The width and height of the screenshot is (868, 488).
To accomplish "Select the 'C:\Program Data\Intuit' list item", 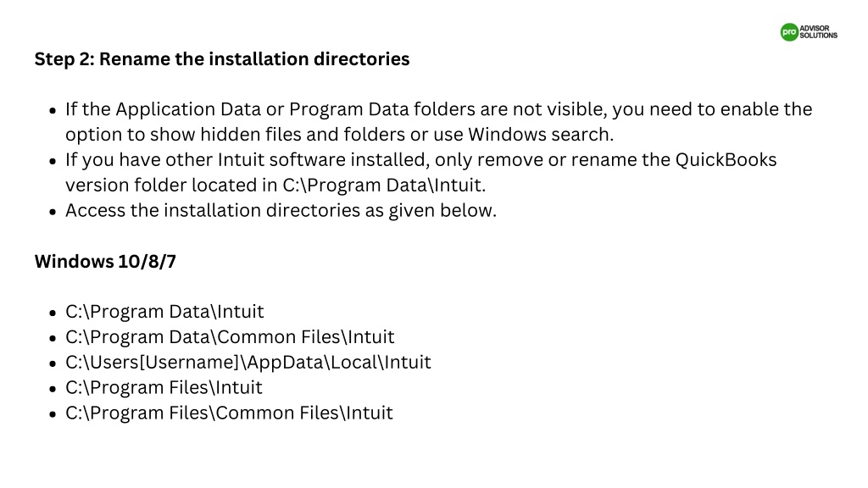I will 164,312.
